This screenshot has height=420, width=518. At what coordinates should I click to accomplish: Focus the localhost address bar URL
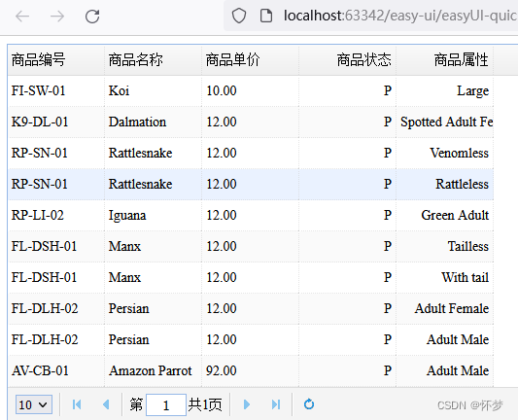pyautogui.click(x=400, y=16)
